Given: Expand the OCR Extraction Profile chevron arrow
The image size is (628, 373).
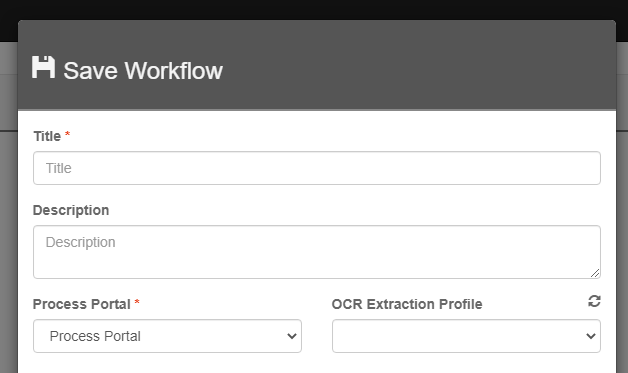Looking at the screenshot, I should pyautogui.click(x=591, y=336).
